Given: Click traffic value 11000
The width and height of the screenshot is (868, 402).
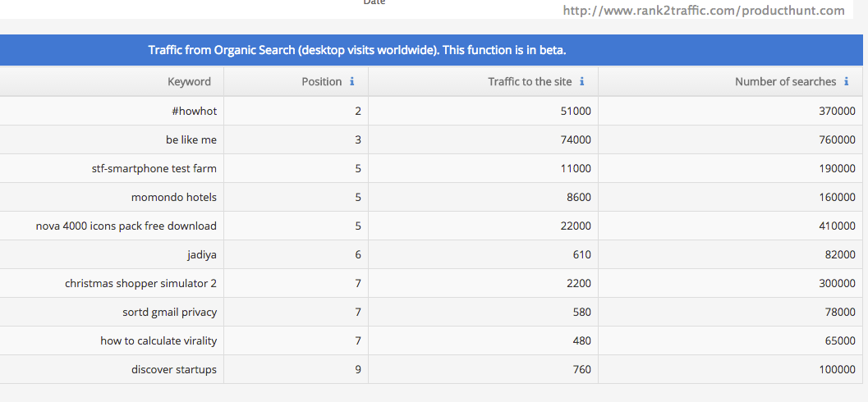Looking at the screenshot, I should tap(576, 169).
